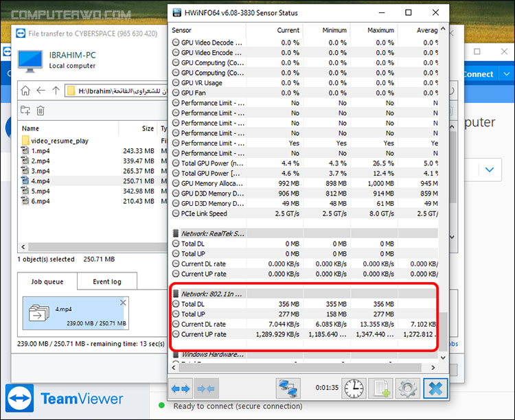Delete selected file with trash icon

[x=41, y=110]
